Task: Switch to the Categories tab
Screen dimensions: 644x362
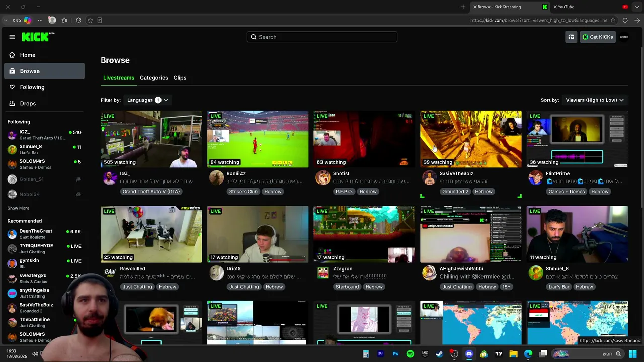Action: tap(154, 78)
